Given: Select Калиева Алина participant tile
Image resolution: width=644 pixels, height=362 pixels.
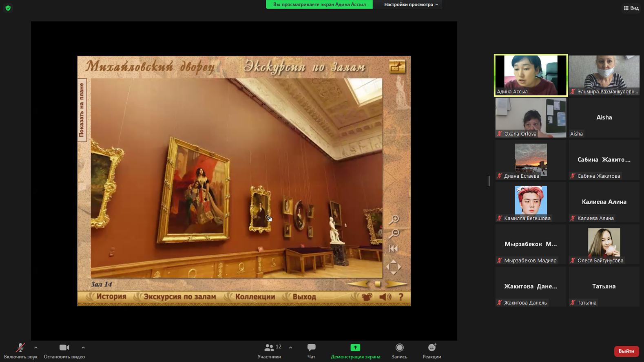Looking at the screenshot, I should (x=604, y=202).
